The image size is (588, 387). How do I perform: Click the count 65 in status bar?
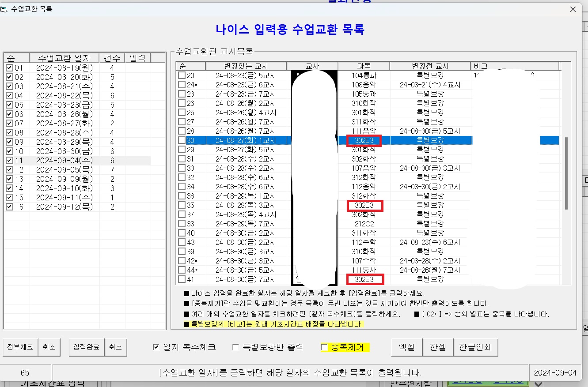(x=25, y=373)
